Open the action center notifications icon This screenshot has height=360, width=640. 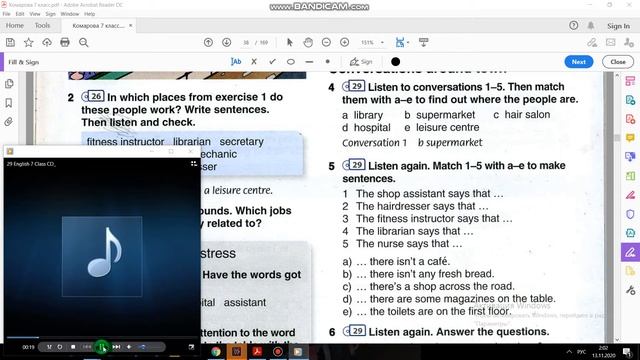627,352
